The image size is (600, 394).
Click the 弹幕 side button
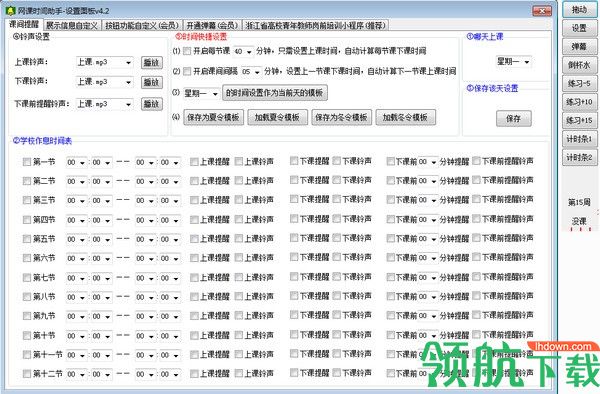[x=579, y=47]
